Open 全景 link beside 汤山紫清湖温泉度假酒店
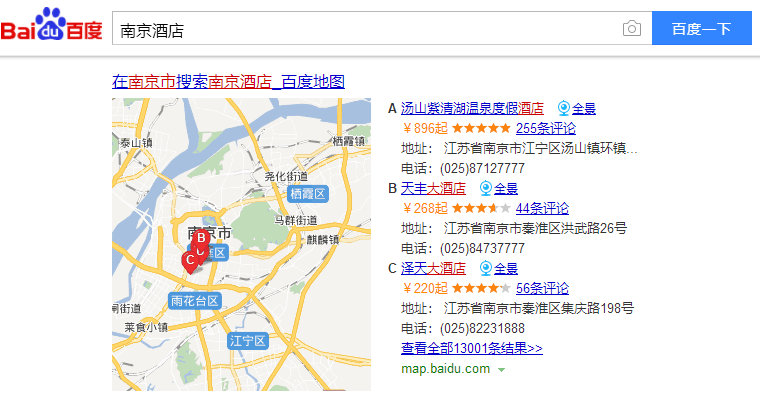The width and height of the screenshot is (760, 401). (x=584, y=109)
